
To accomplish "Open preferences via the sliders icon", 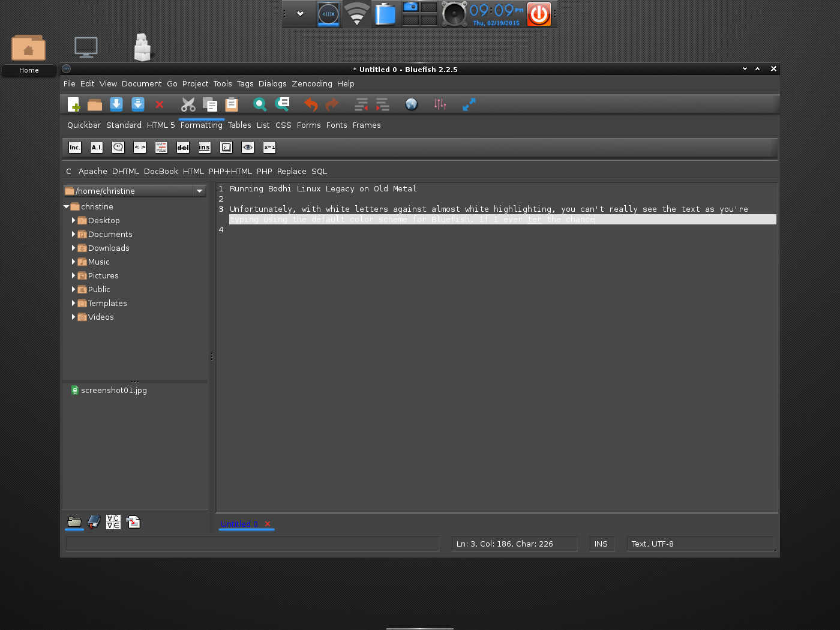I will [x=440, y=104].
